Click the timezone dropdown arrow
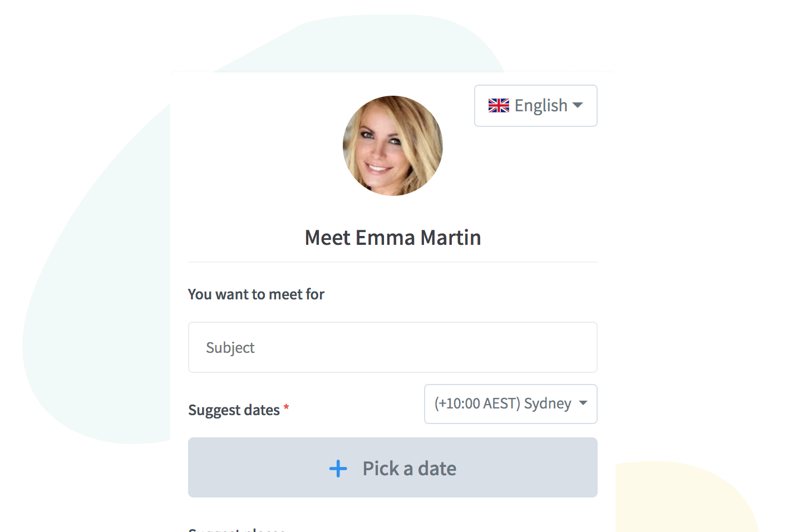The height and width of the screenshot is (532, 808). 583,403
